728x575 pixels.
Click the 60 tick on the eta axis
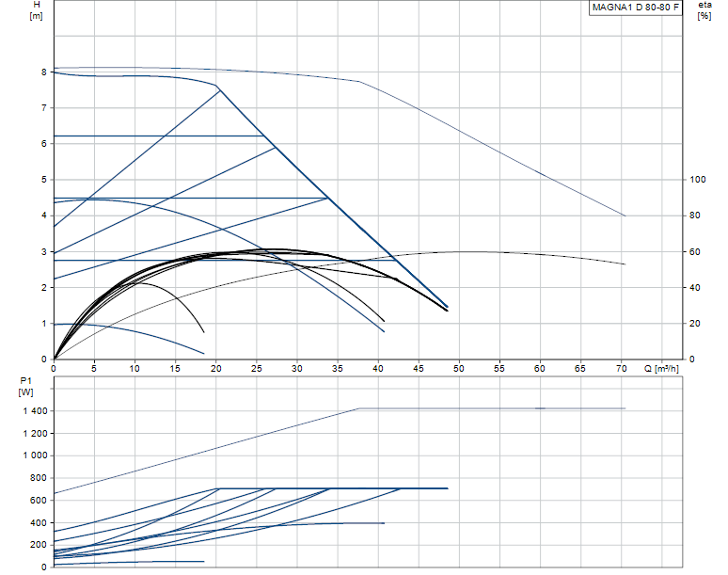(x=695, y=251)
